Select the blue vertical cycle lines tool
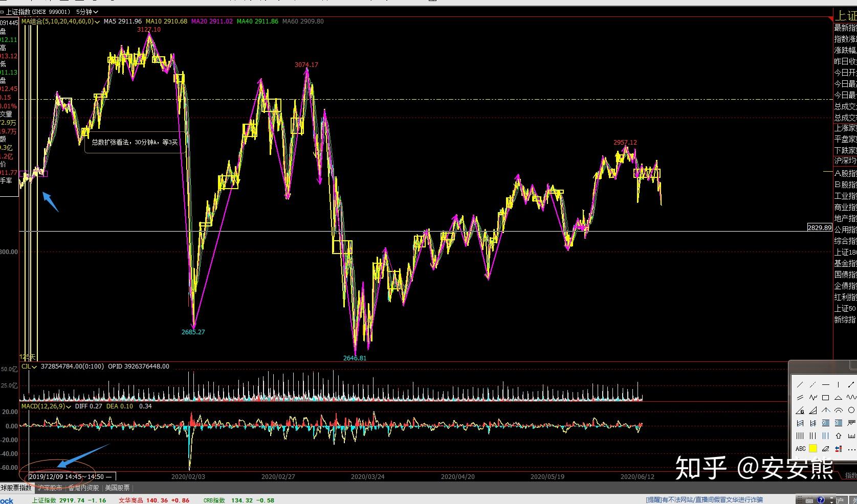 (x=826, y=436)
